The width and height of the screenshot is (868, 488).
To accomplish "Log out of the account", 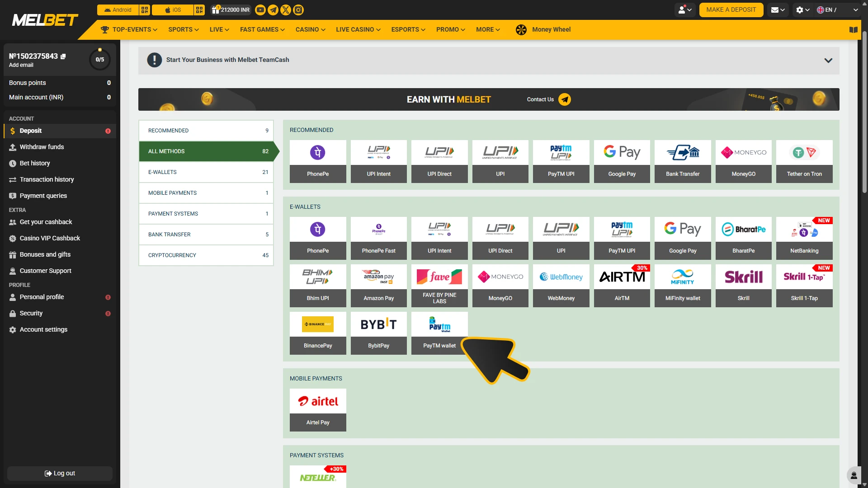I will pyautogui.click(x=60, y=474).
